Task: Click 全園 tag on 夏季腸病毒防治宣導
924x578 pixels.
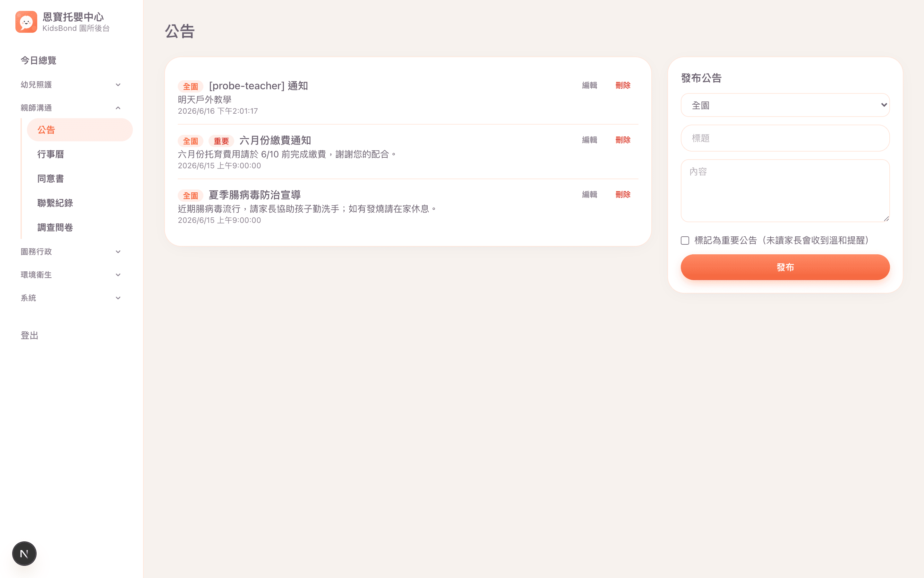Action: point(191,196)
